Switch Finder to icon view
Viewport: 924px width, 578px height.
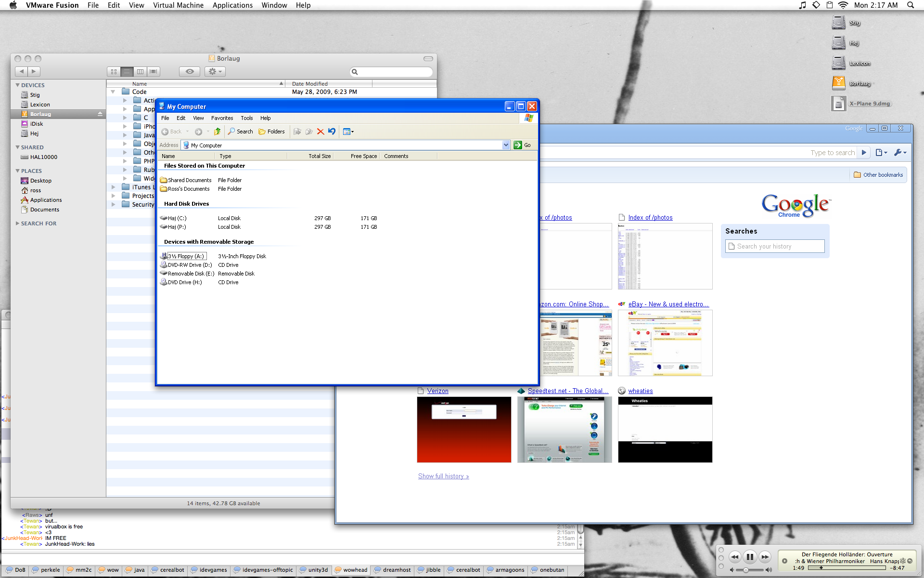coord(114,72)
